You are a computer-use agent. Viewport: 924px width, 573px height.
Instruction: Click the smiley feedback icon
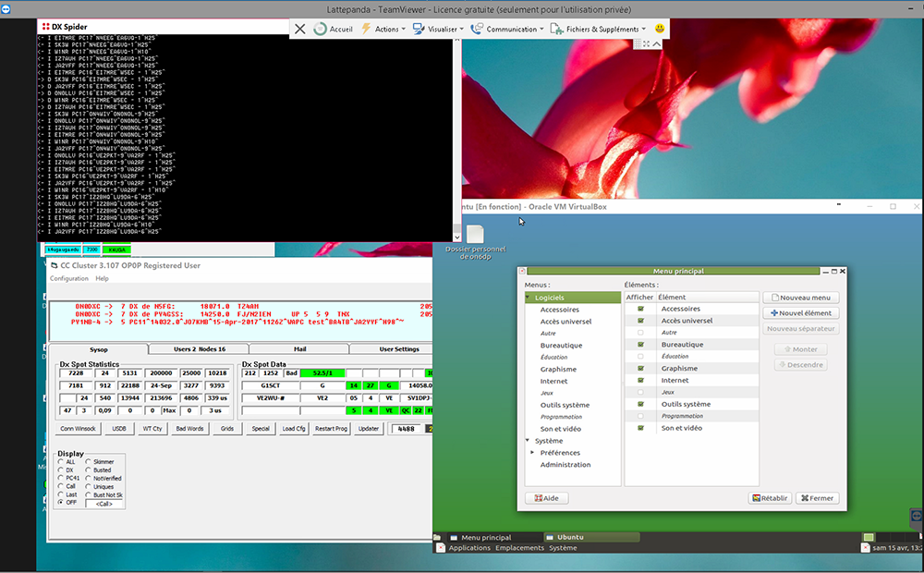660,29
